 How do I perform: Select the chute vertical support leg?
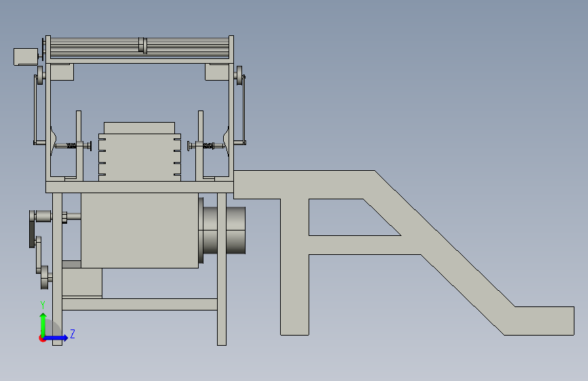(x=295, y=266)
